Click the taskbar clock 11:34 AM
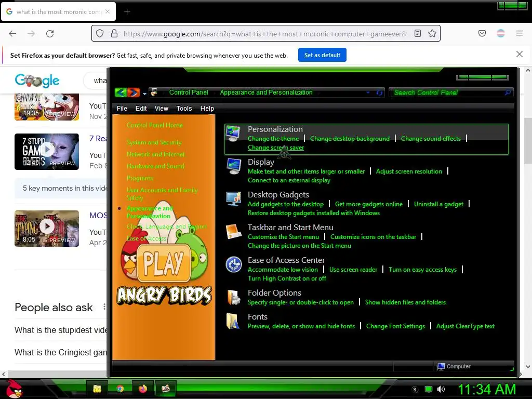 click(487, 389)
